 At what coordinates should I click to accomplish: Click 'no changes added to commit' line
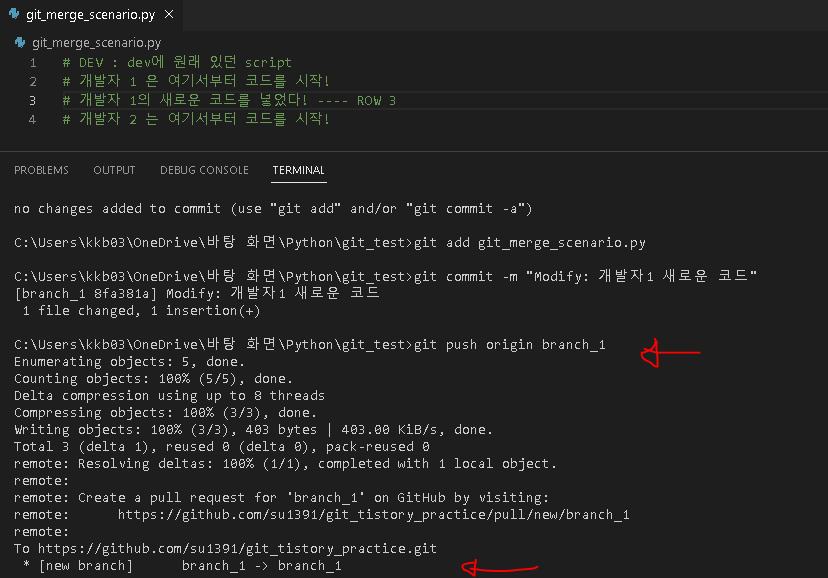coord(273,209)
